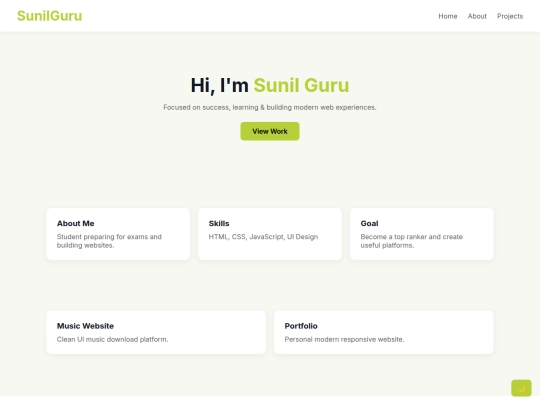
Task: Toggle dark mode with the moon button
Action: [x=521, y=388]
